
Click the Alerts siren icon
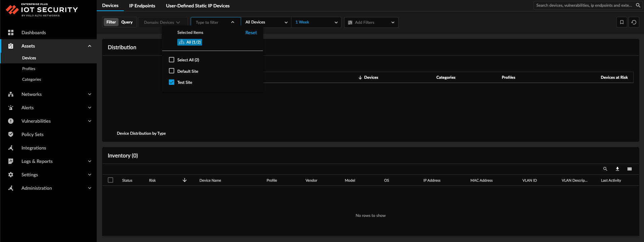[x=11, y=108]
